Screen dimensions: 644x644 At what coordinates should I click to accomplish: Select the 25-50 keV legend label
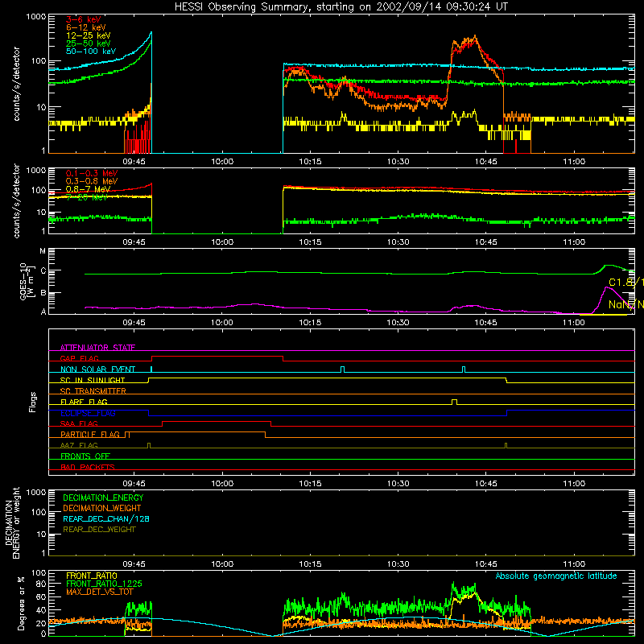click(x=89, y=43)
